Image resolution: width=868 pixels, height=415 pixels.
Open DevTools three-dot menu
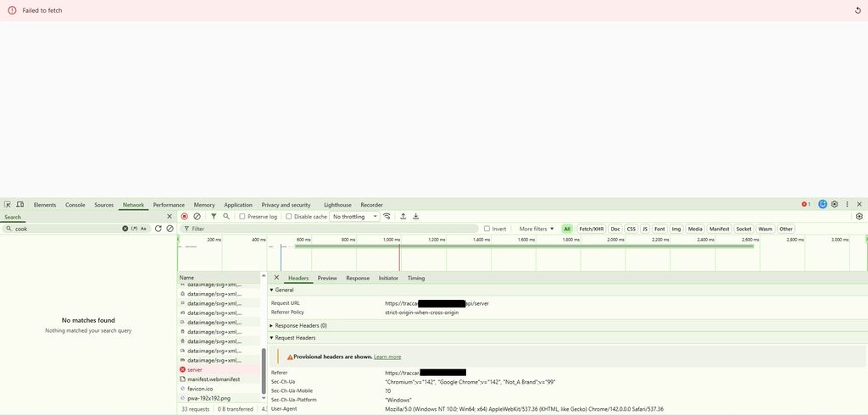[x=847, y=204]
